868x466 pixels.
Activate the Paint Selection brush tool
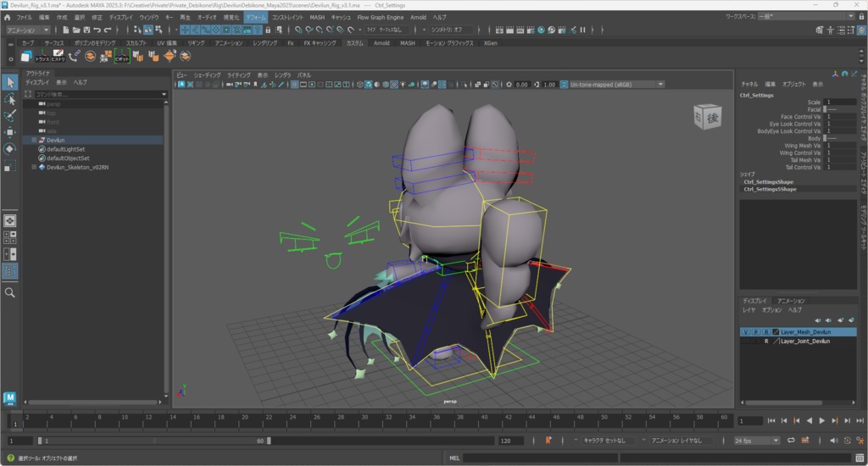pos(10,115)
